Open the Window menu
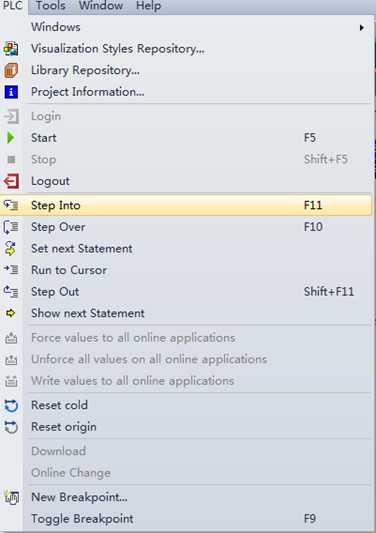This screenshot has width=376, height=533. 101,6
